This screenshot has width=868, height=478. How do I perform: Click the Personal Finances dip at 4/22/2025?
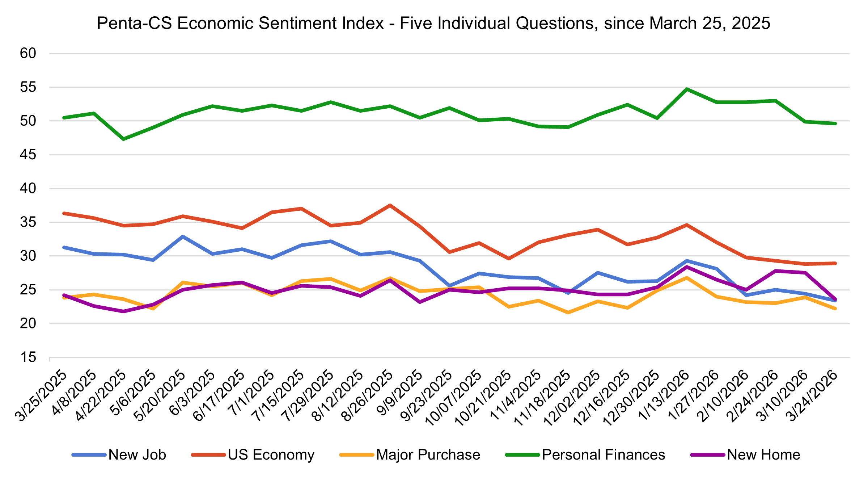click(x=124, y=139)
